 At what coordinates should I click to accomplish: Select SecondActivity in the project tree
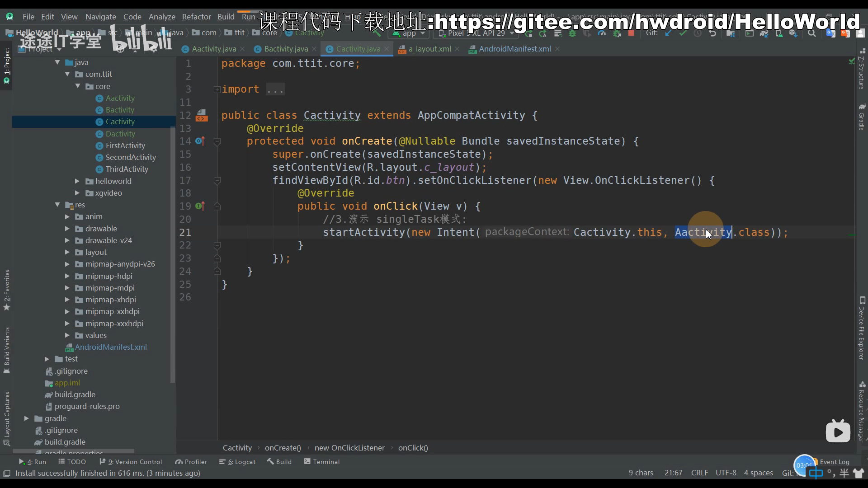tap(131, 157)
